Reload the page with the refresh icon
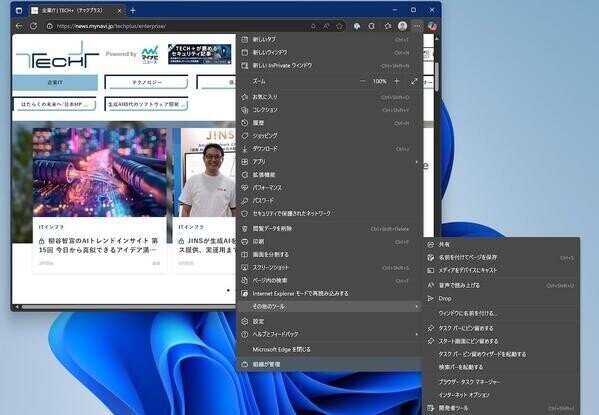 34,26
